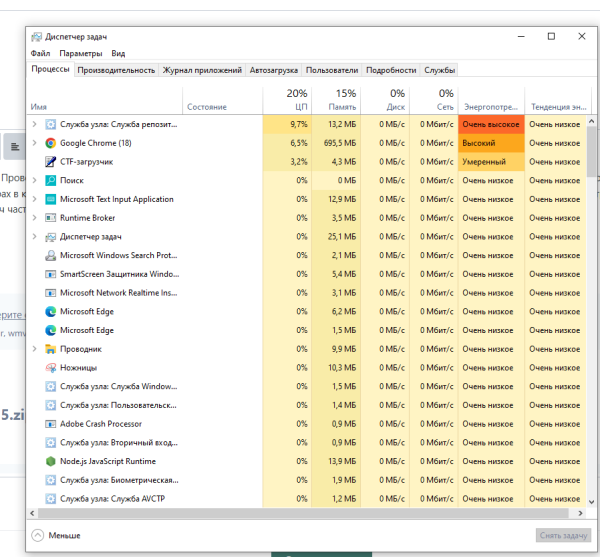This screenshot has width=600, height=557.
Task: Click the vertical scrollbar in the process list
Action: (x=589, y=300)
